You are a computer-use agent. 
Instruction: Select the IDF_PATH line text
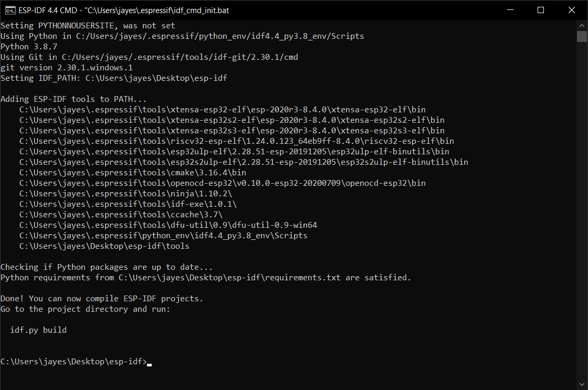tap(114, 78)
